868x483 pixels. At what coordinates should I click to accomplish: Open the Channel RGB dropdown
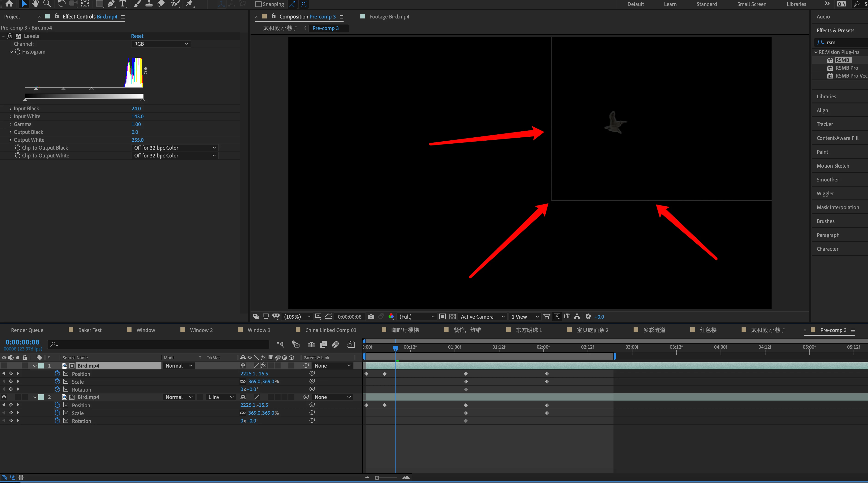pos(161,44)
